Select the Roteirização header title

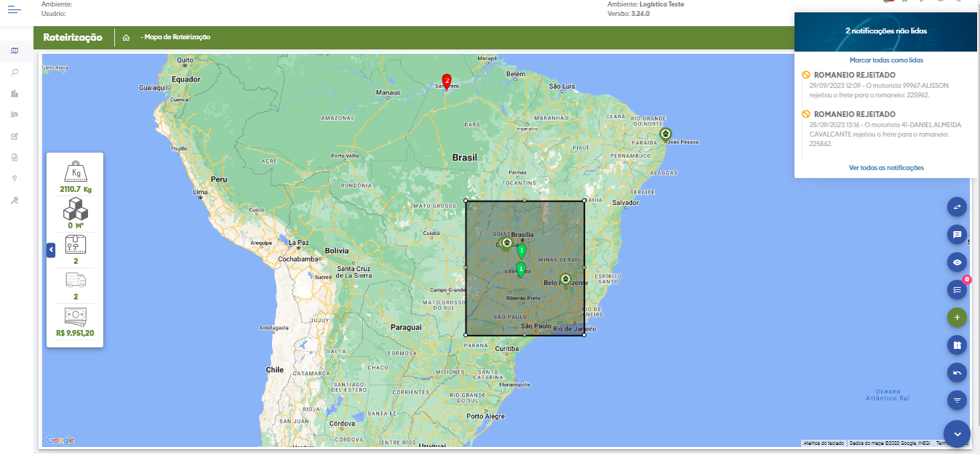pyautogui.click(x=73, y=37)
